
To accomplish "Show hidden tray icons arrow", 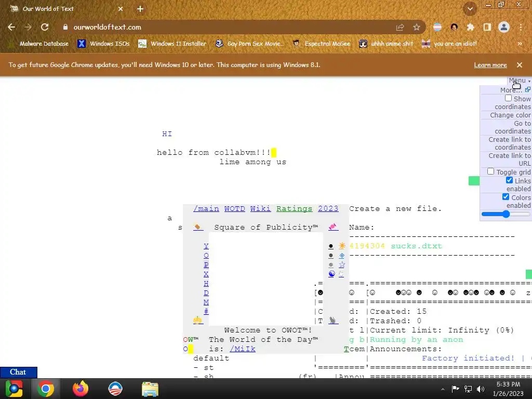I will [x=443, y=389].
